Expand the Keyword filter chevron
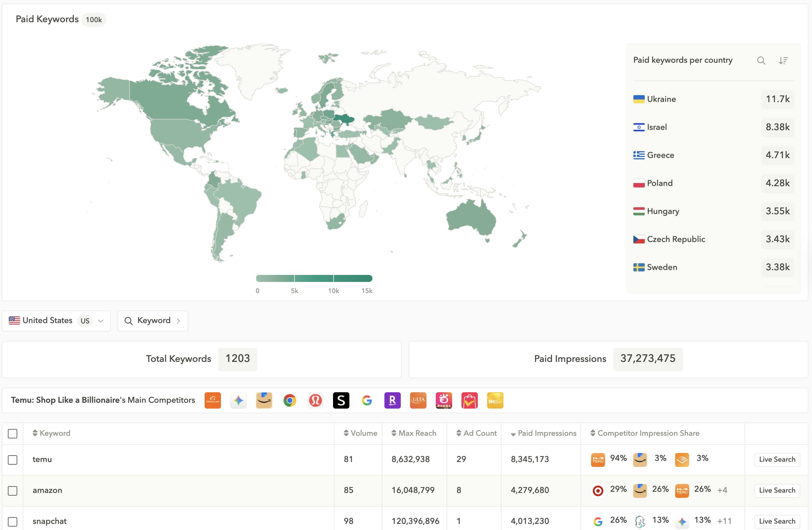812x530 pixels. (178, 321)
